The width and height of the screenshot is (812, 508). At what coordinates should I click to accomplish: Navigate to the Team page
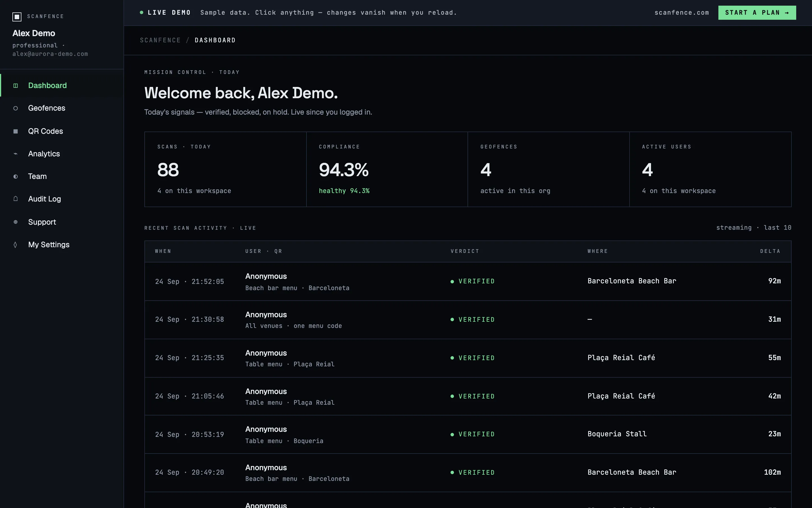pos(62,176)
